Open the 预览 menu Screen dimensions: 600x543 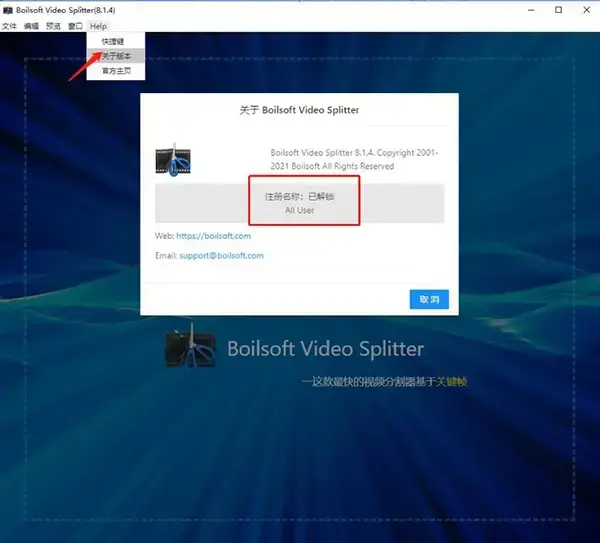[x=53, y=26]
